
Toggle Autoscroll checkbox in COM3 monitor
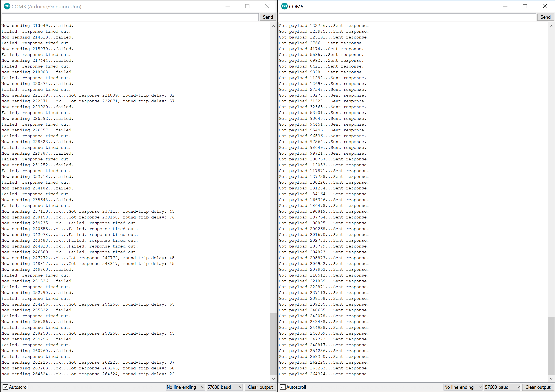(5, 387)
